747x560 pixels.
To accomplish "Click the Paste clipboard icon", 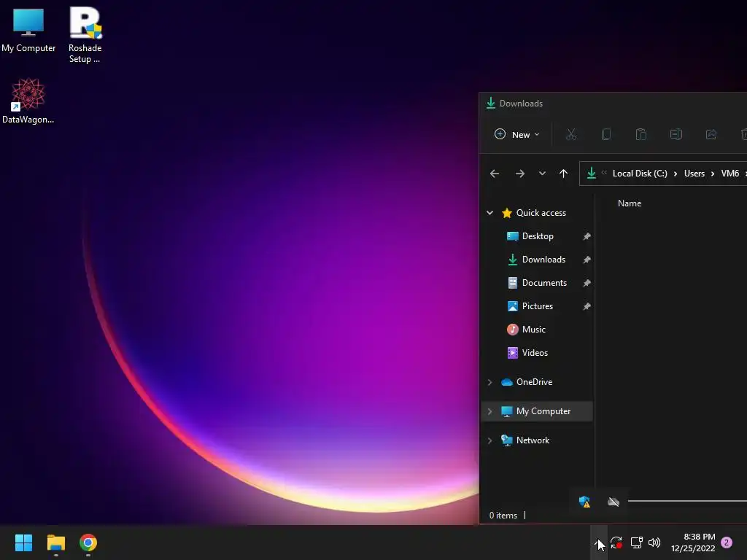I will tap(641, 135).
